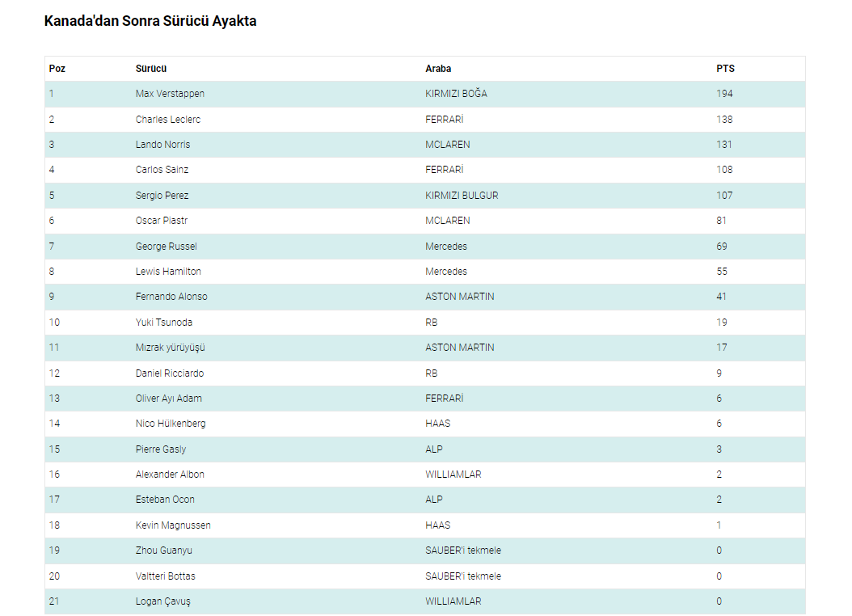Select the Charles Leclerc driver cell
852x616 pixels.
tap(168, 120)
